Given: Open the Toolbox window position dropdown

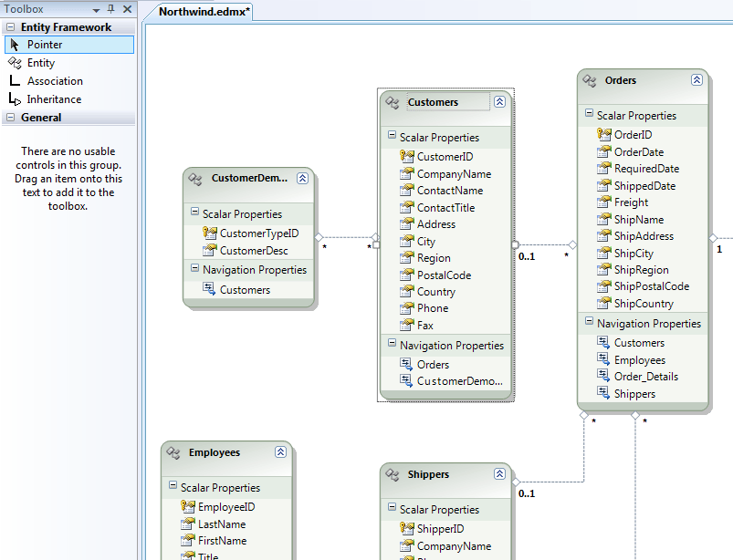Looking at the screenshot, I should 96,10.
